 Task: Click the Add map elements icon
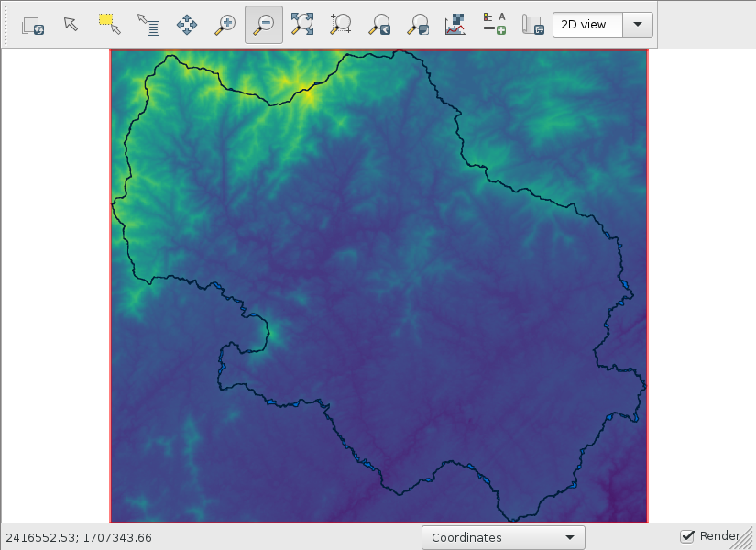pyautogui.click(x=494, y=25)
